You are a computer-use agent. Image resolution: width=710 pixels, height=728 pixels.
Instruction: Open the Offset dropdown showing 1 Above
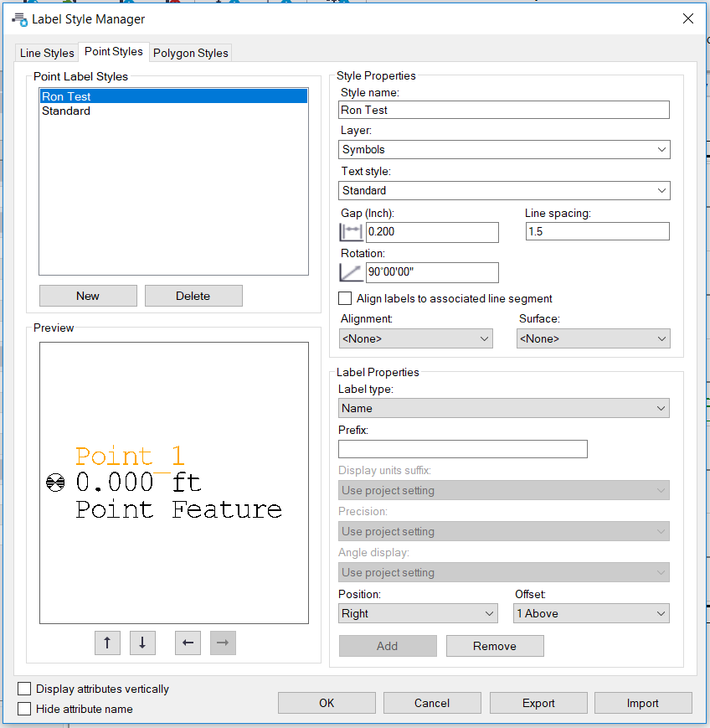click(591, 613)
